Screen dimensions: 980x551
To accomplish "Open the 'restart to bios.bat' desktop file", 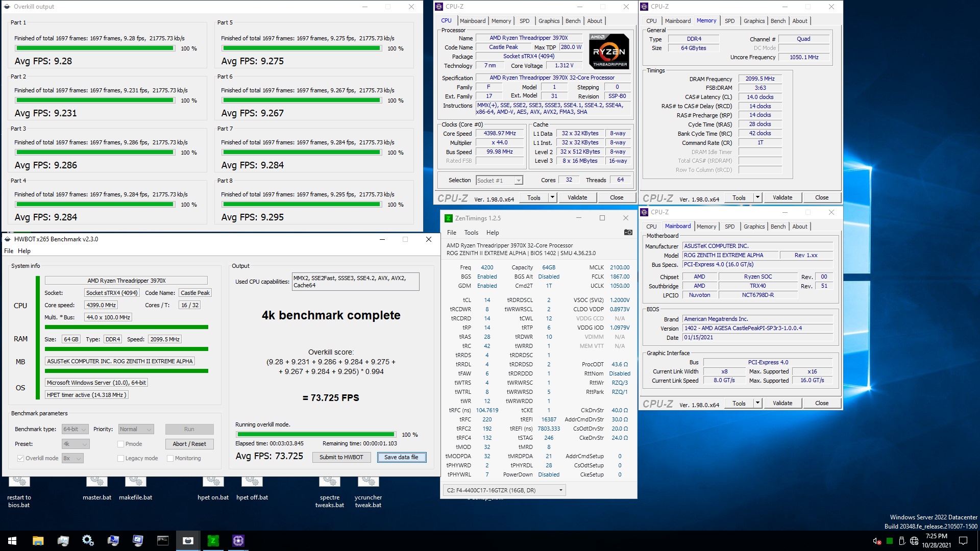I will (19, 491).
